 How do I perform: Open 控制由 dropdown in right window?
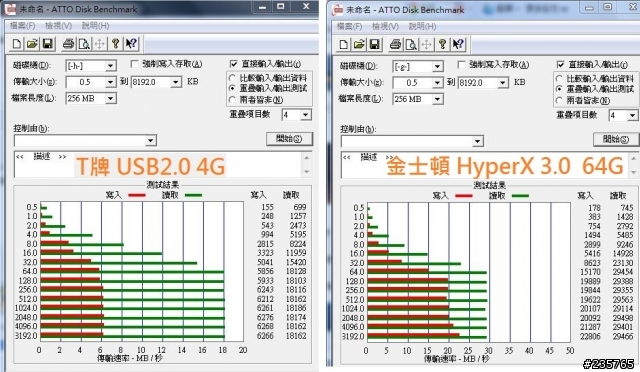(478, 141)
